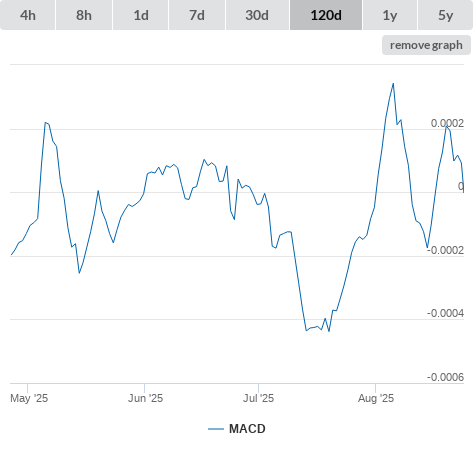This screenshot has height=455, width=474.
Task: Switch to the 8h time range
Action: point(84,15)
